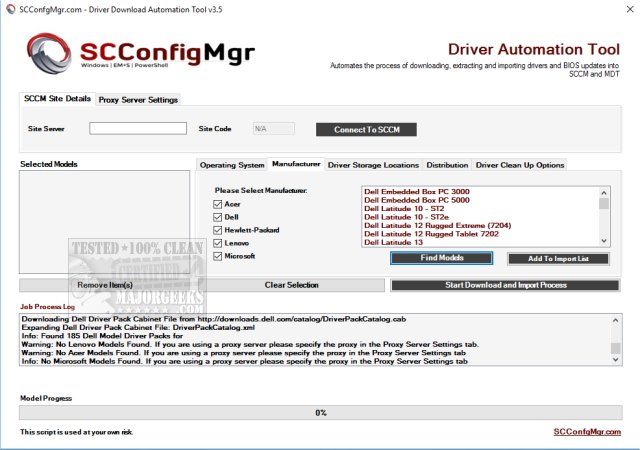Click log warning 'No Acer Models Found'
Image resolution: width=640 pixels, height=450 pixels.
[243, 353]
